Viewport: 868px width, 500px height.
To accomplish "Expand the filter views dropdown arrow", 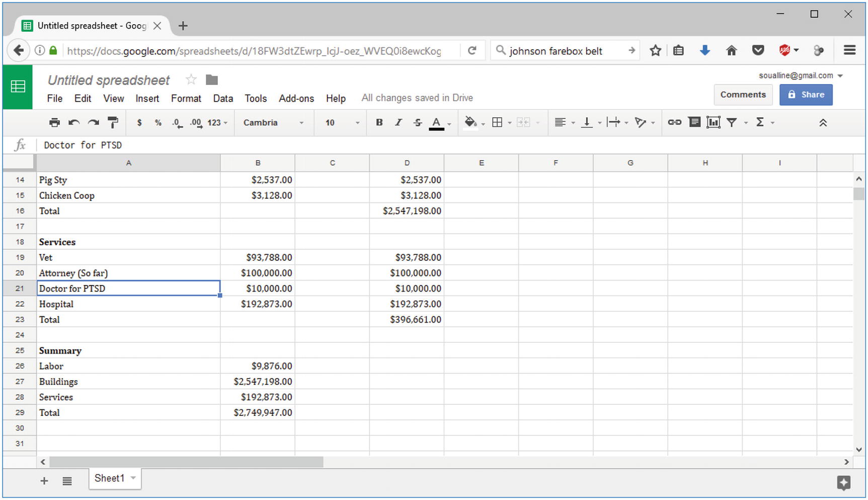I will tap(746, 123).
